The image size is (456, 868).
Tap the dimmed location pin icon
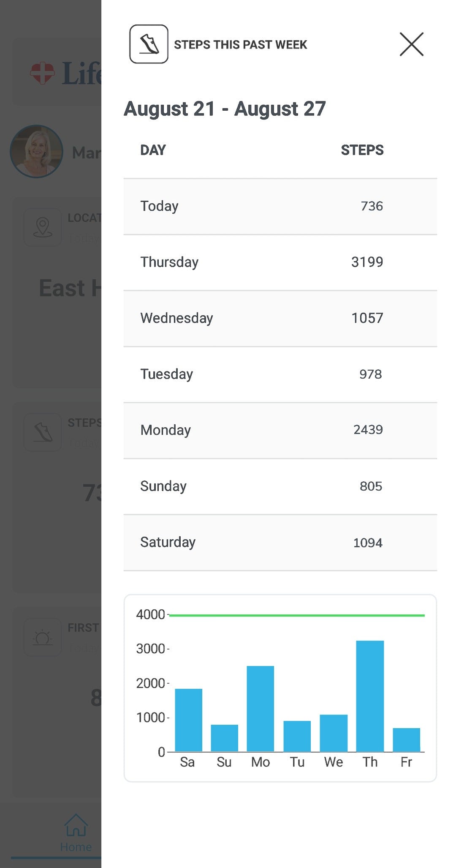(43, 227)
